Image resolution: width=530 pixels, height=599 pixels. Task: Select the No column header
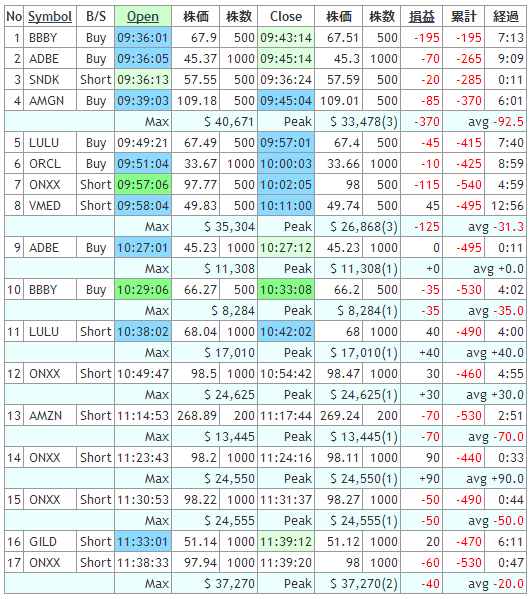click(x=14, y=16)
